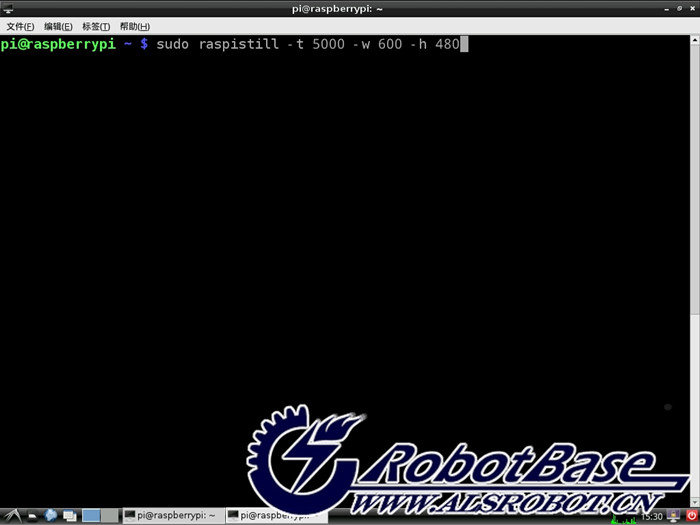The image size is (700, 525).
Task: Minimize the terminal window
Action: [667, 9]
